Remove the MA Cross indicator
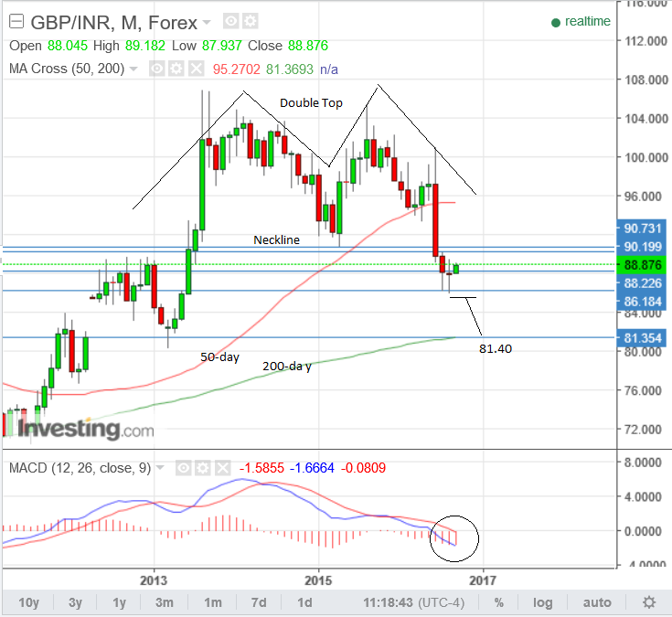Screen dimensions: 672x617 pos(195,69)
